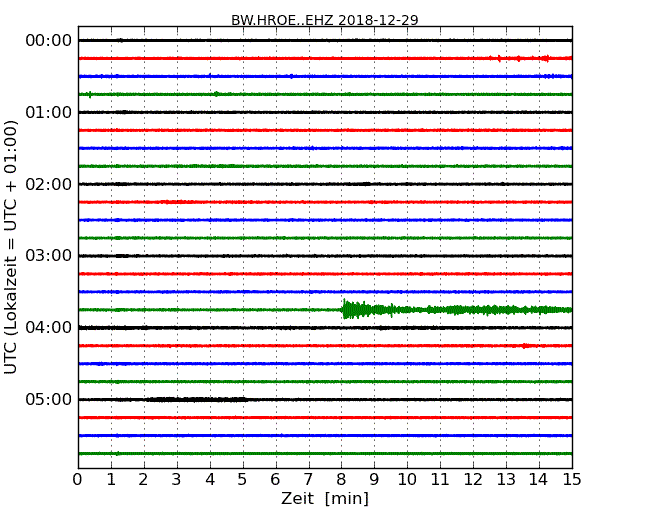650x520 pixels.
Task: Click the 02:00 time label
Action: 49,184
